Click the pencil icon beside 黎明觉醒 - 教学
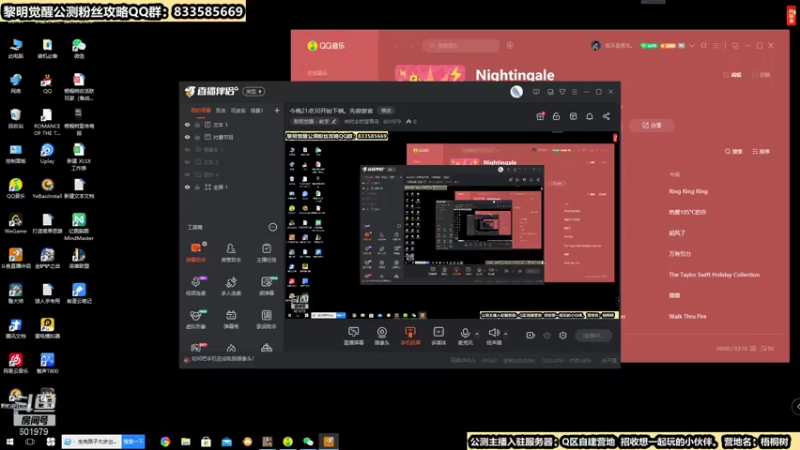Image resolution: width=800 pixels, height=450 pixels. (334, 121)
